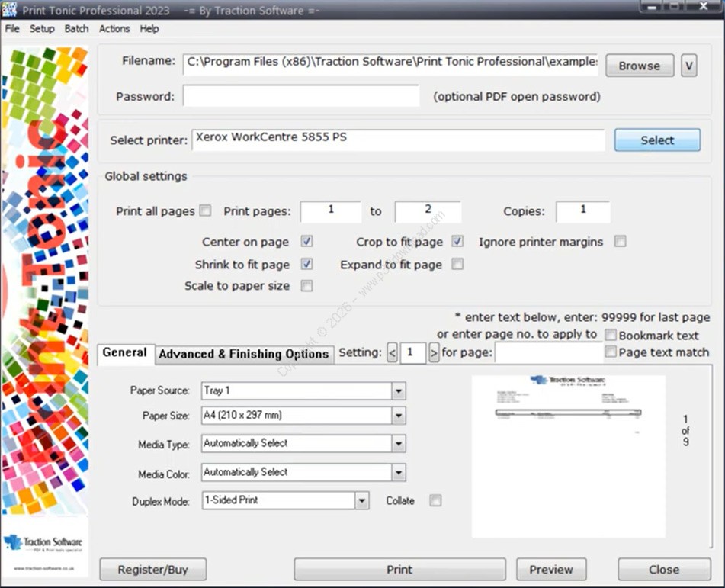Image resolution: width=725 pixels, height=588 pixels.
Task: Click the Traction Software logo in the sidebar
Action: pyautogui.click(x=44, y=543)
